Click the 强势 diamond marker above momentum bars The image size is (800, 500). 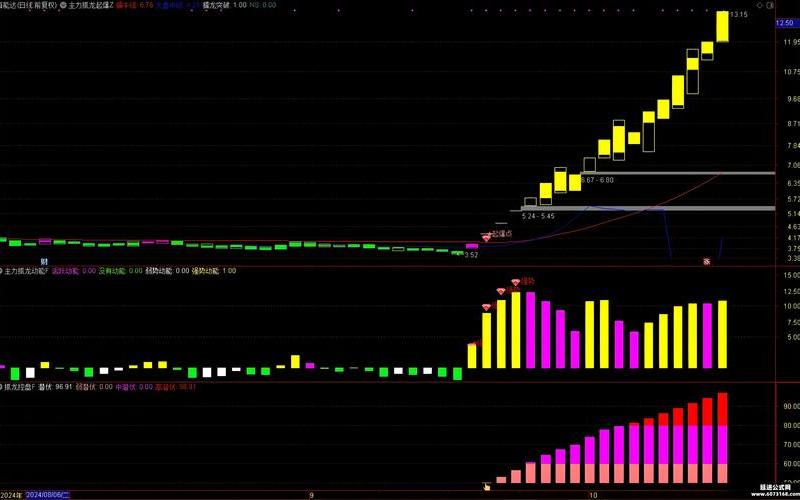[x=516, y=282]
